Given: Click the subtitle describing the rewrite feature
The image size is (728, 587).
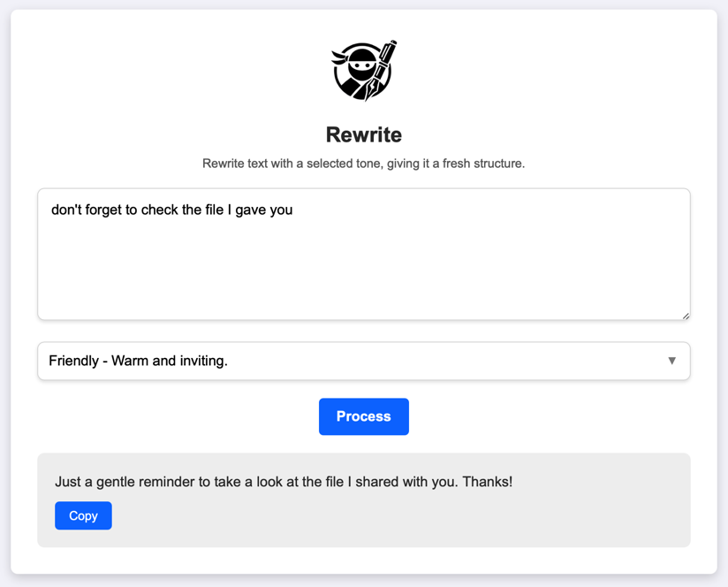Looking at the screenshot, I should (363, 164).
